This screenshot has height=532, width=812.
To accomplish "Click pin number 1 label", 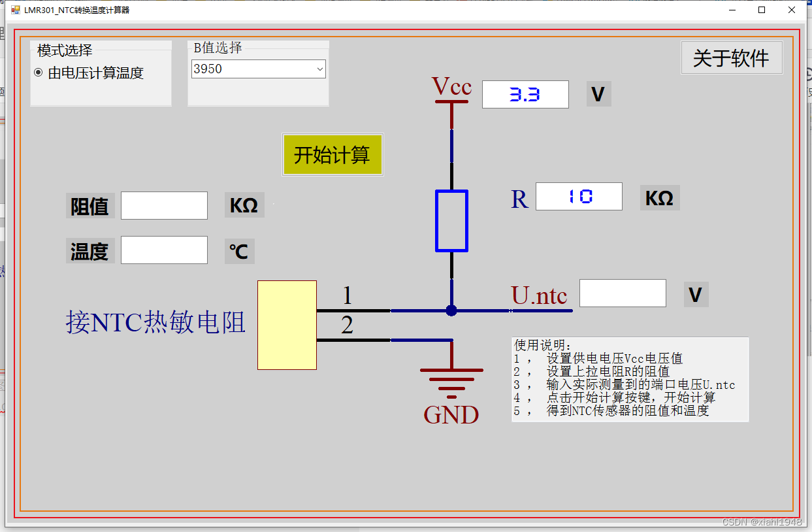I will (348, 296).
